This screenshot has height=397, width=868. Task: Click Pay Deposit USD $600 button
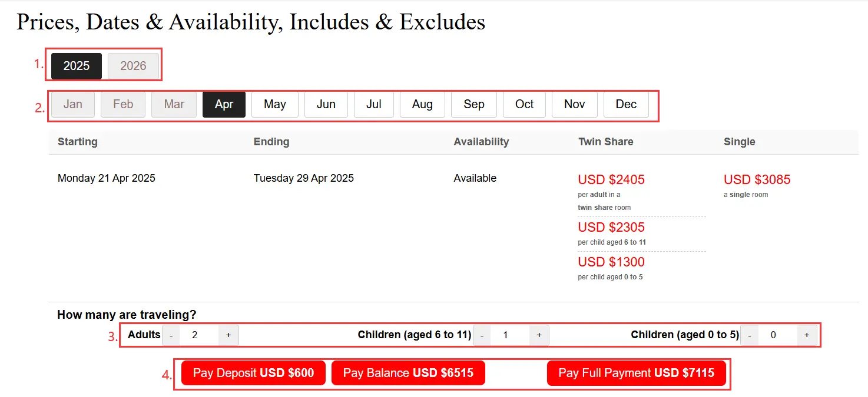pyautogui.click(x=253, y=373)
